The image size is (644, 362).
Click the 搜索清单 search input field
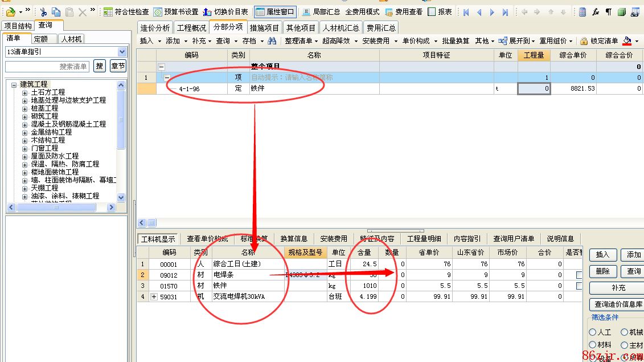[x=47, y=67]
